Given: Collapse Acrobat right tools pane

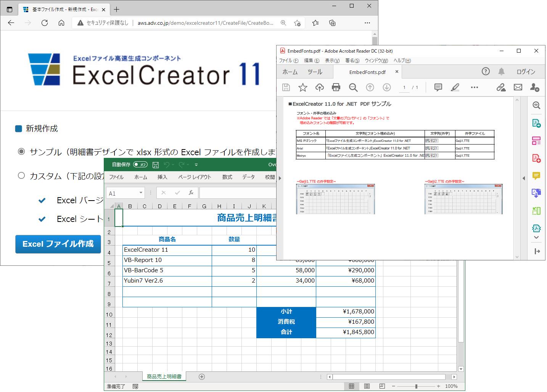Looking at the screenshot, I should [x=524, y=178].
